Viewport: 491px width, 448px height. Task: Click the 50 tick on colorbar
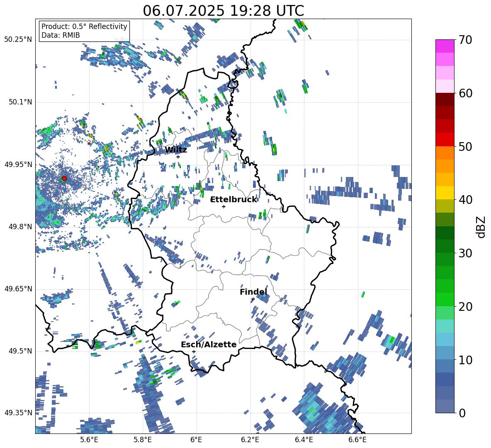tap(465, 146)
